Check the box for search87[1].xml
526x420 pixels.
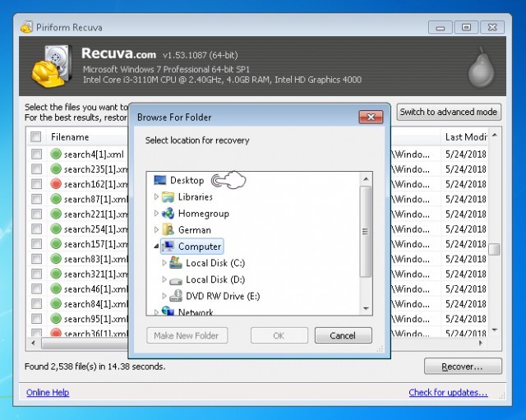(x=36, y=199)
